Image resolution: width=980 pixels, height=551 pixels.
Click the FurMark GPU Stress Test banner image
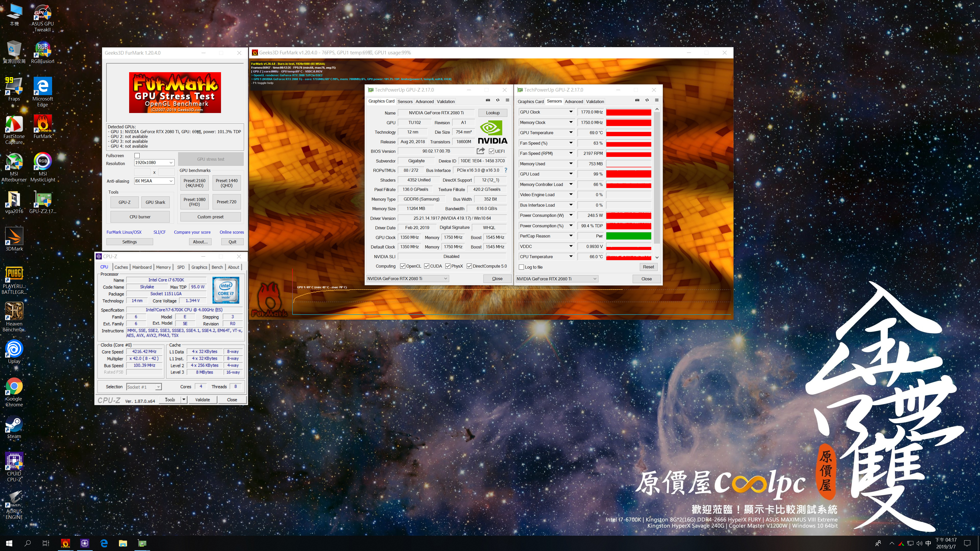click(x=175, y=92)
